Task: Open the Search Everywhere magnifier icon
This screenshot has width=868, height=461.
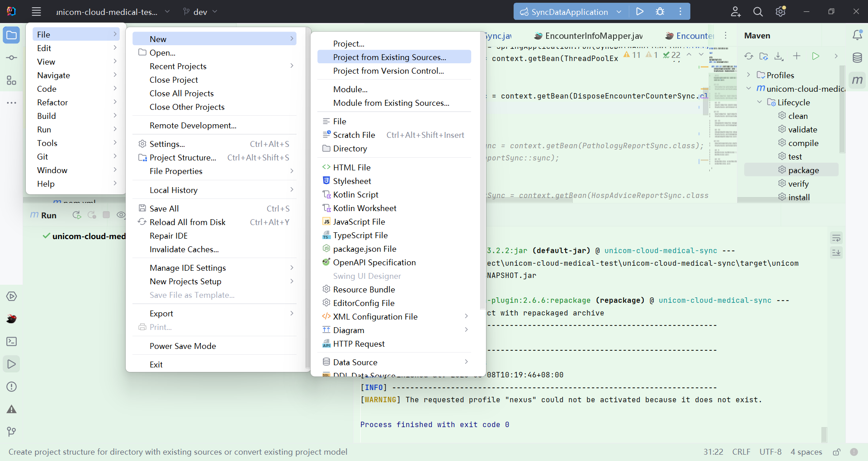Action: [758, 12]
